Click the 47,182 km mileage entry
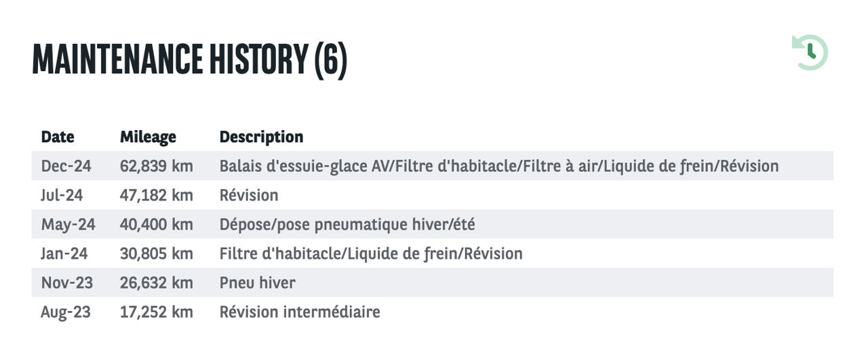The width and height of the screenshot is (868, 363). tap(156, 195)
